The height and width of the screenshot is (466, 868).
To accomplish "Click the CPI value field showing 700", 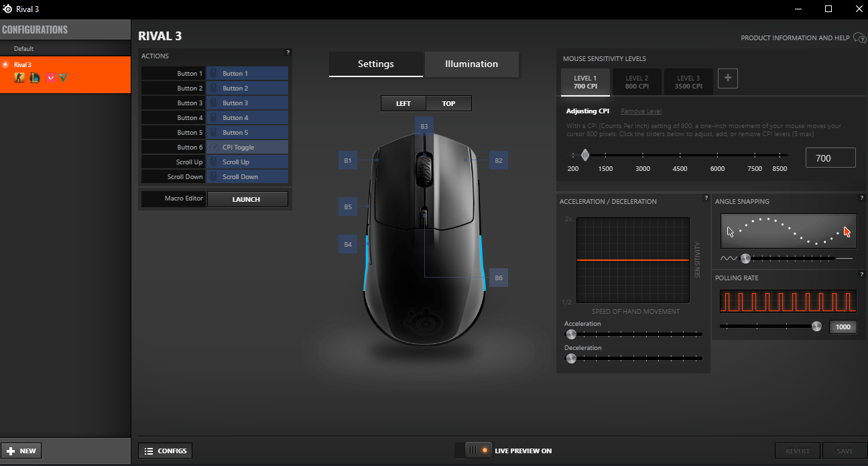I will [830, 158].
